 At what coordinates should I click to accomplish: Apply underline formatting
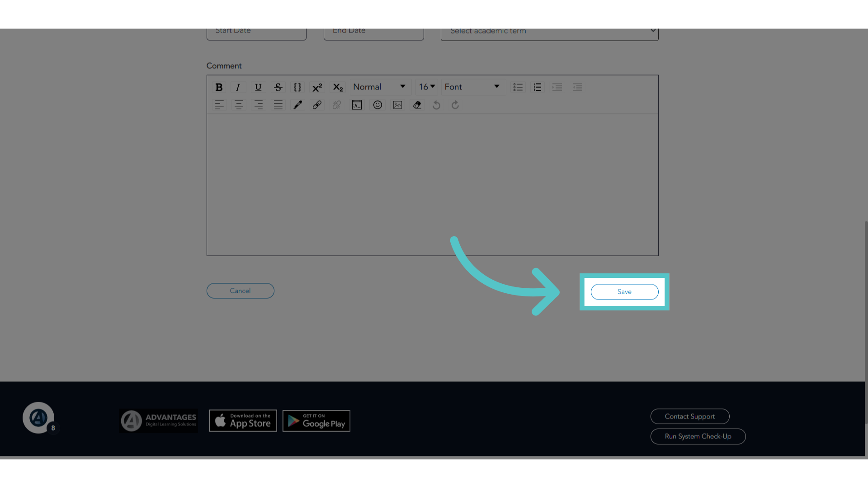point(258,87)
